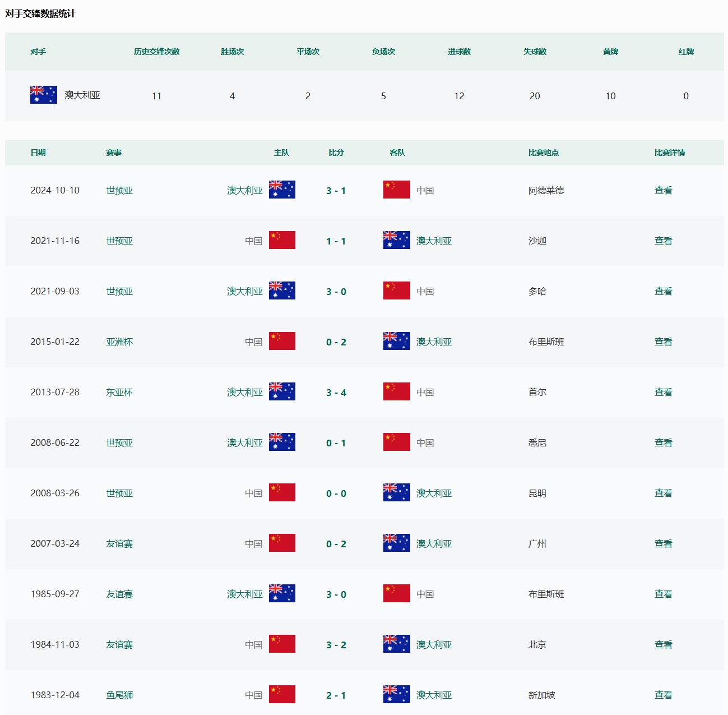728x715 pixels.
Task: Click Australia flag in the 1983-12-04 match
Action: [396, 694]
